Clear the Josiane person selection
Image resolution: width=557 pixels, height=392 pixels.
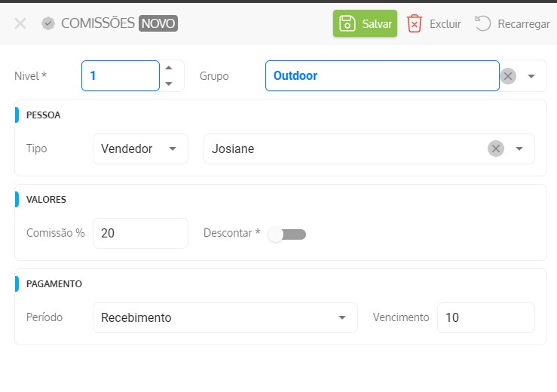point(495,149)
